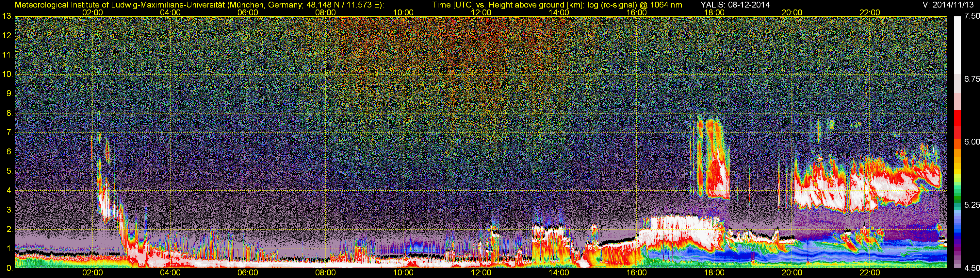
Task: Click the 'V: 2014/11/13' version label
Action: (x=948, y=5)
